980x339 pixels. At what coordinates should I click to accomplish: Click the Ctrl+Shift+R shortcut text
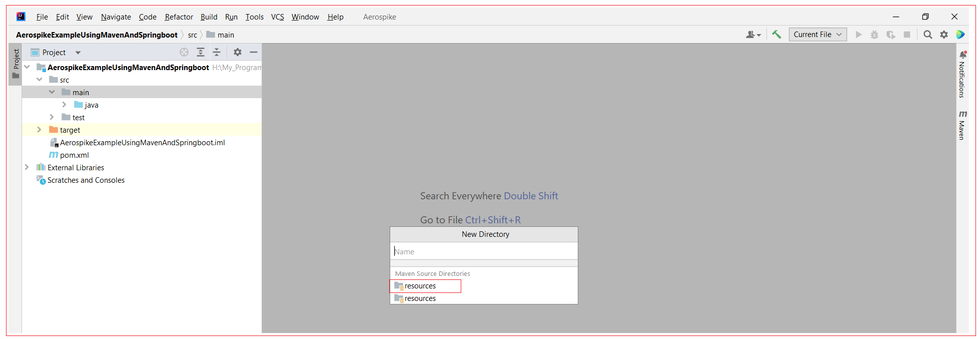click(493, 220)
